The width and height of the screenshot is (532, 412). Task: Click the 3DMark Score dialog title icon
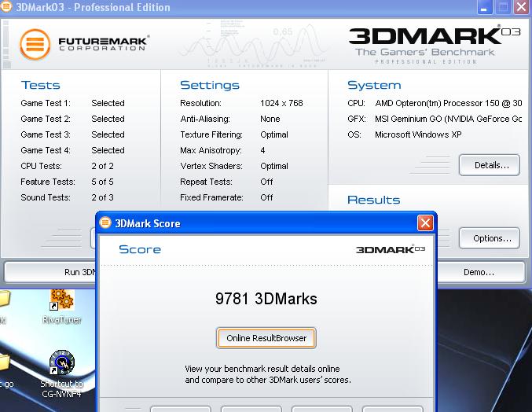pos(105,223)
